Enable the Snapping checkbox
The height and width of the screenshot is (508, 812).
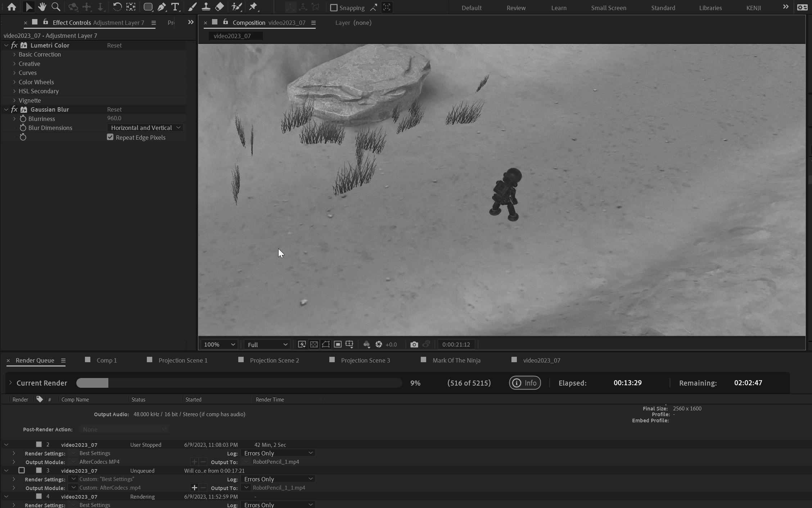click(334, 8)
